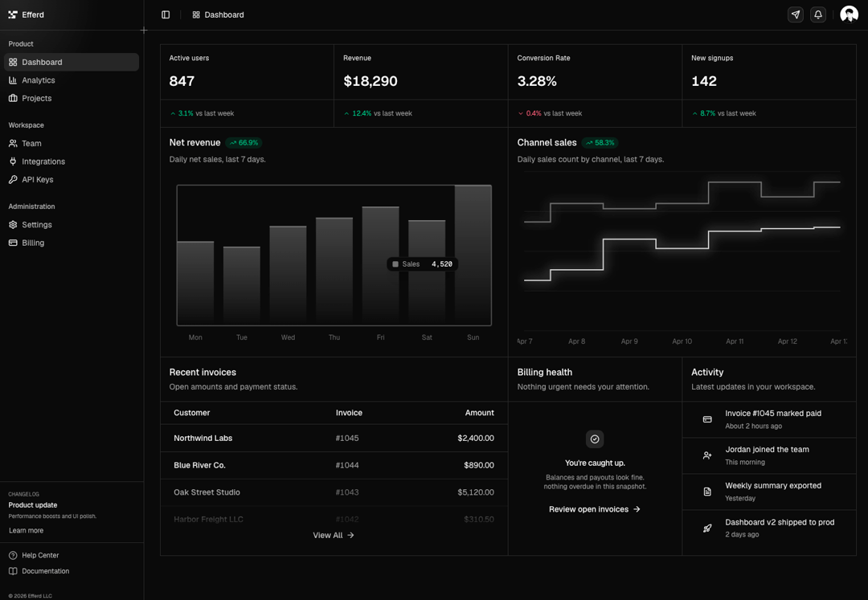Click the Dashboard breadcrumb label
The image size is (868, 600).
(224, 15)
